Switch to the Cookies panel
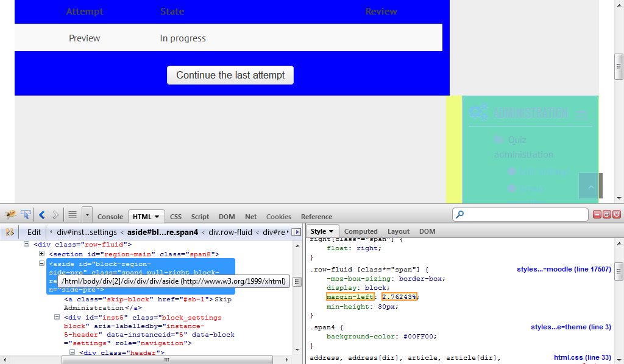Image resolution: width=624 pixels, height=364 pixels. tap(278, 217)
